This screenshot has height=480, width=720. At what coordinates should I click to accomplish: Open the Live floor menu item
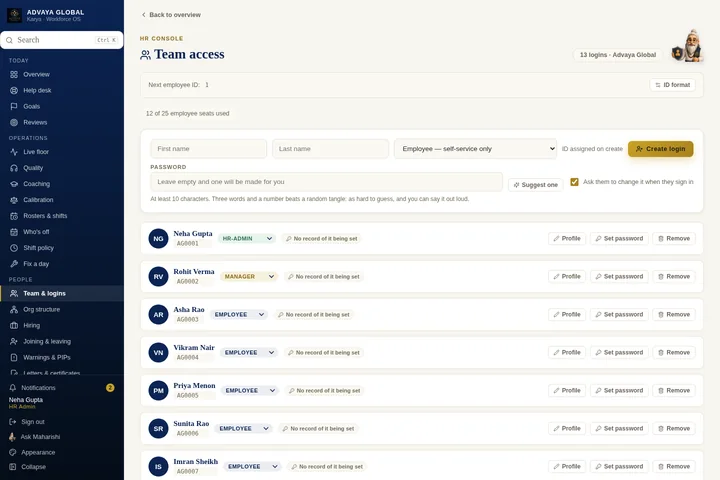(x=62, y=152)
